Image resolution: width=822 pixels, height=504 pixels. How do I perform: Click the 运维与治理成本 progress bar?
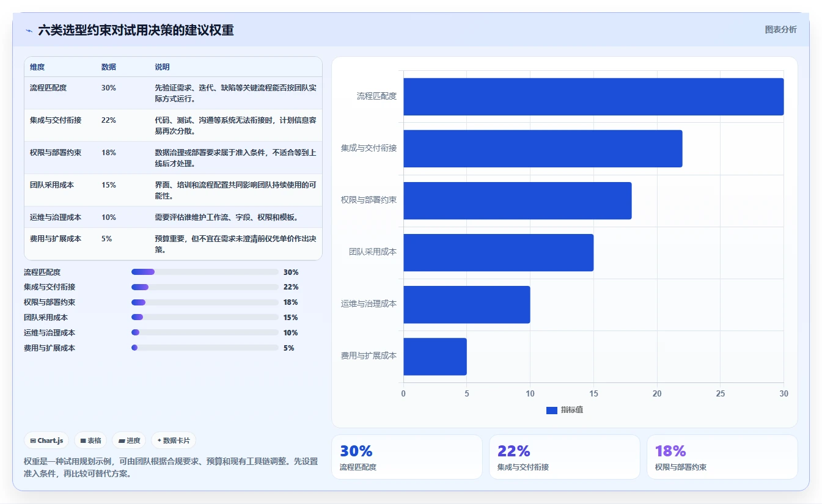[205, 333]
